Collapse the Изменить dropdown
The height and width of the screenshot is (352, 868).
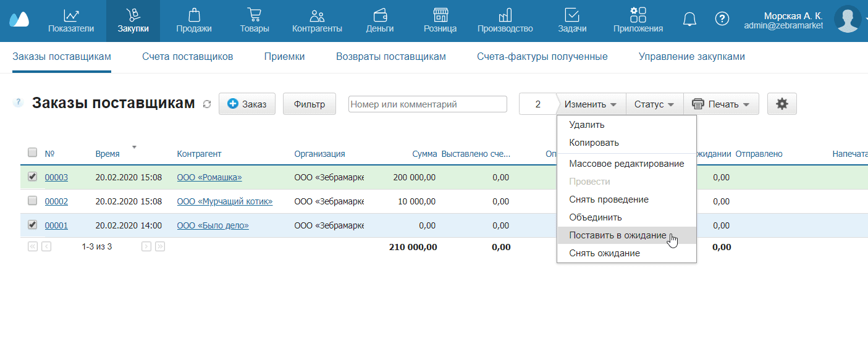[590, 104]
